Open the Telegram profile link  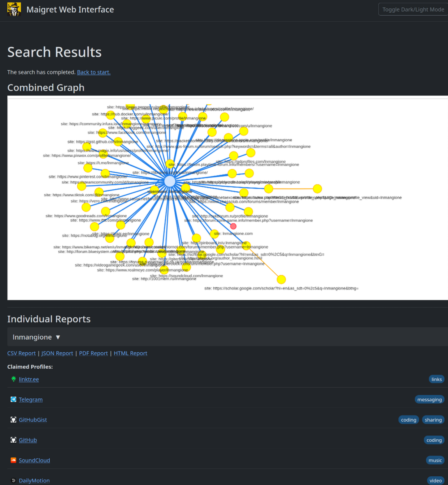point(30,399)
